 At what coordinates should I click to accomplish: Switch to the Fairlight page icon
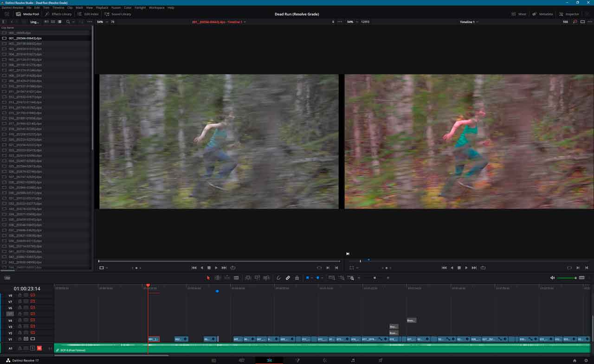pos(353,360)
